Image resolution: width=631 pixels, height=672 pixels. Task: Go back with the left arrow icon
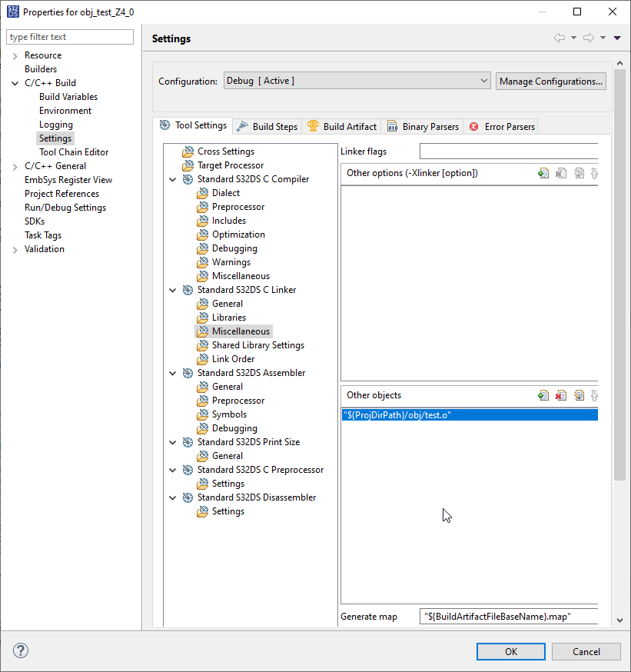(x=560, y=38)
